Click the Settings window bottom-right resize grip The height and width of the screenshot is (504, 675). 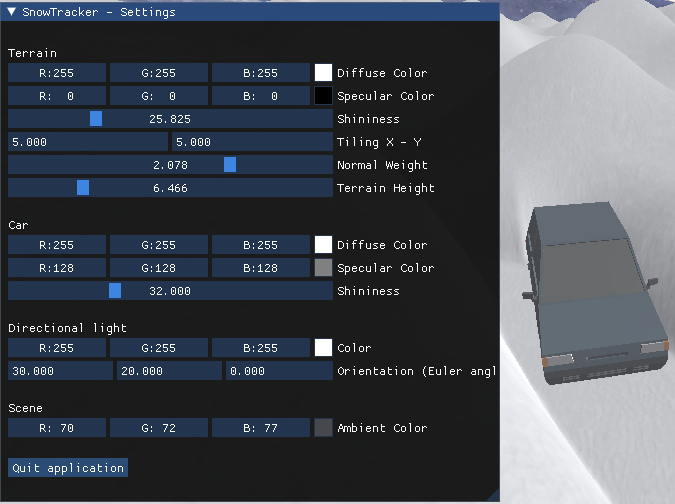coord(493,495)
